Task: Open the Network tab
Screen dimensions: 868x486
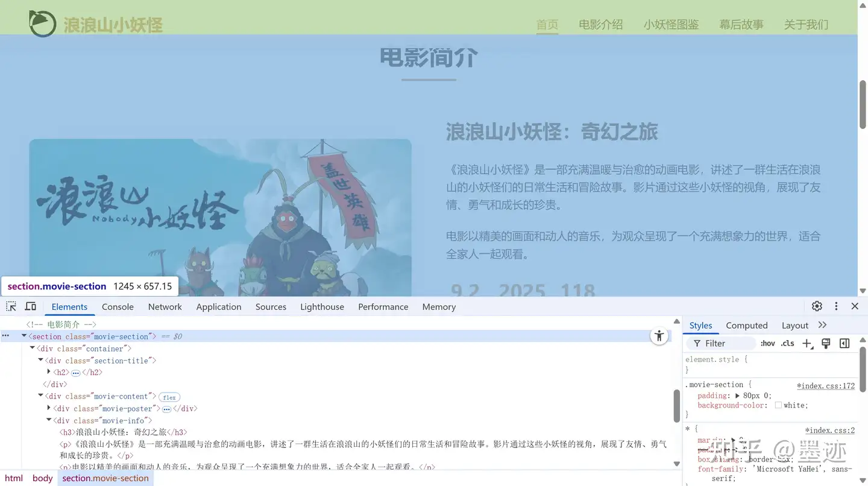Action: [x=165, y=306]
